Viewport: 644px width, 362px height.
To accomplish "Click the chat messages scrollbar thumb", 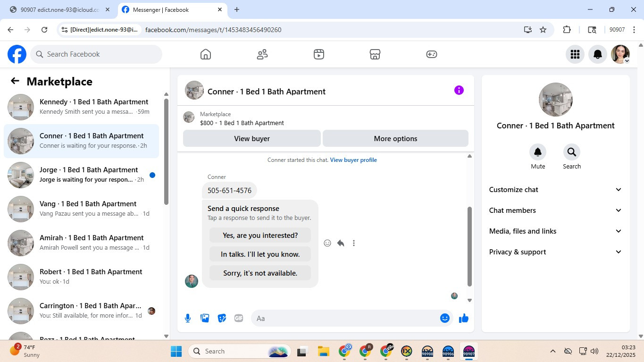I will tap(469, 246).
